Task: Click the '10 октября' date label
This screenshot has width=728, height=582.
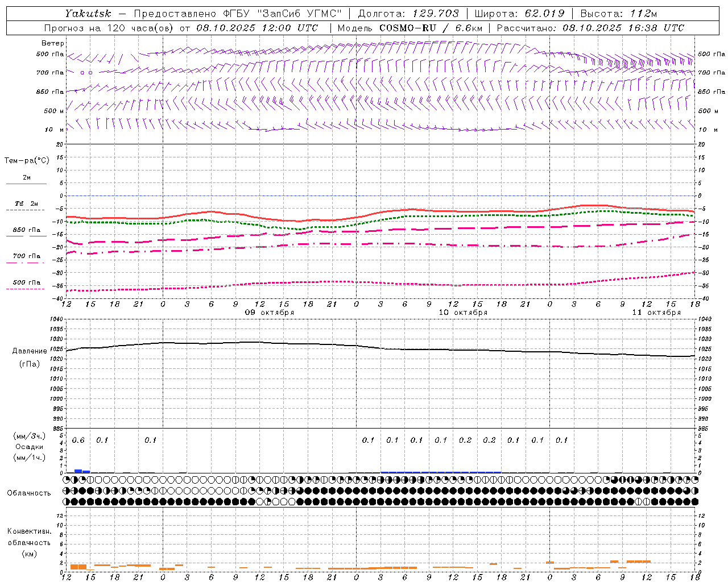Action: coord(463,313)
